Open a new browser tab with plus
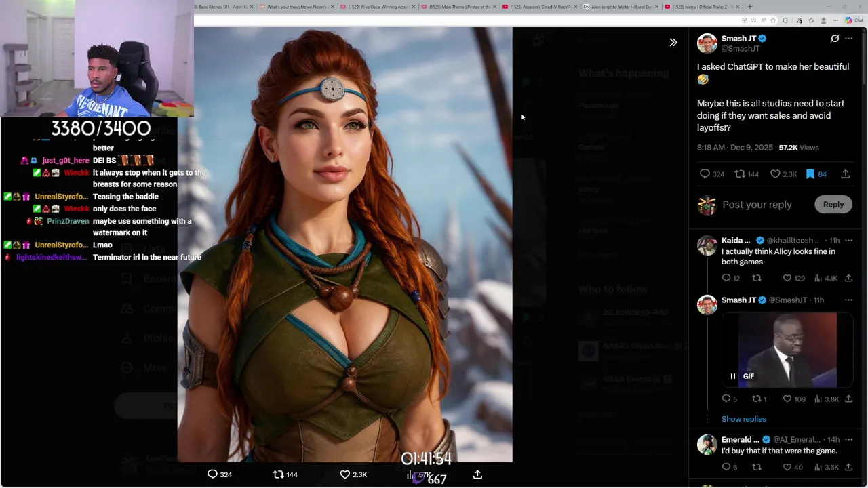Screen dimensions: 868x488 pos(749,7)
